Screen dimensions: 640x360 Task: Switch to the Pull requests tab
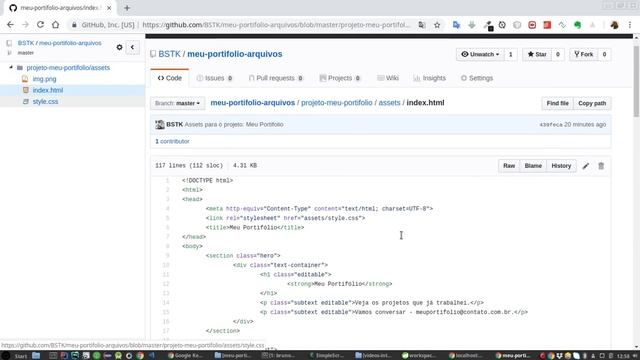point(276,78)
